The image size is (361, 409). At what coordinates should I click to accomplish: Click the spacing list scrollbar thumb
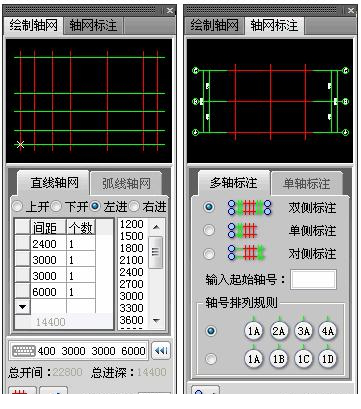(155, 252)
